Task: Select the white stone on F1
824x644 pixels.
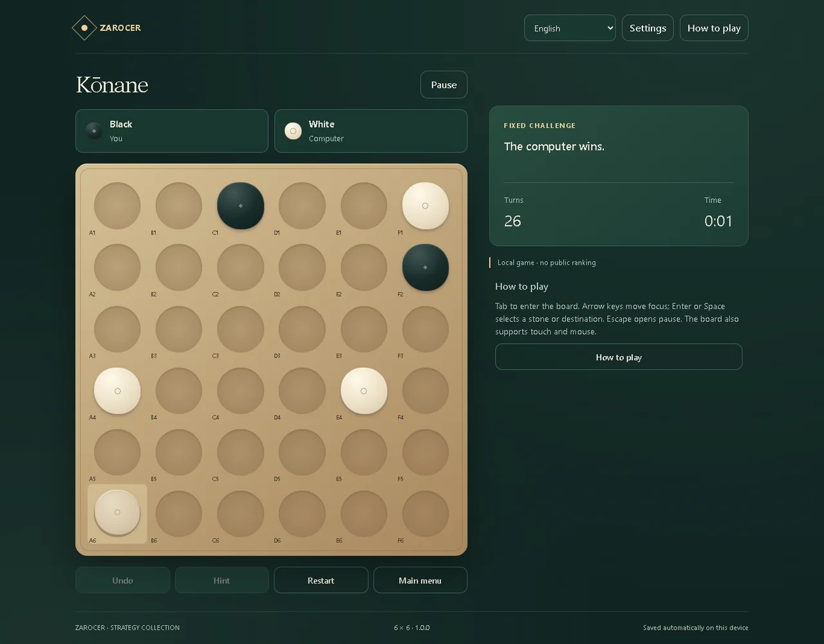Action: click(x=426, y=205)
